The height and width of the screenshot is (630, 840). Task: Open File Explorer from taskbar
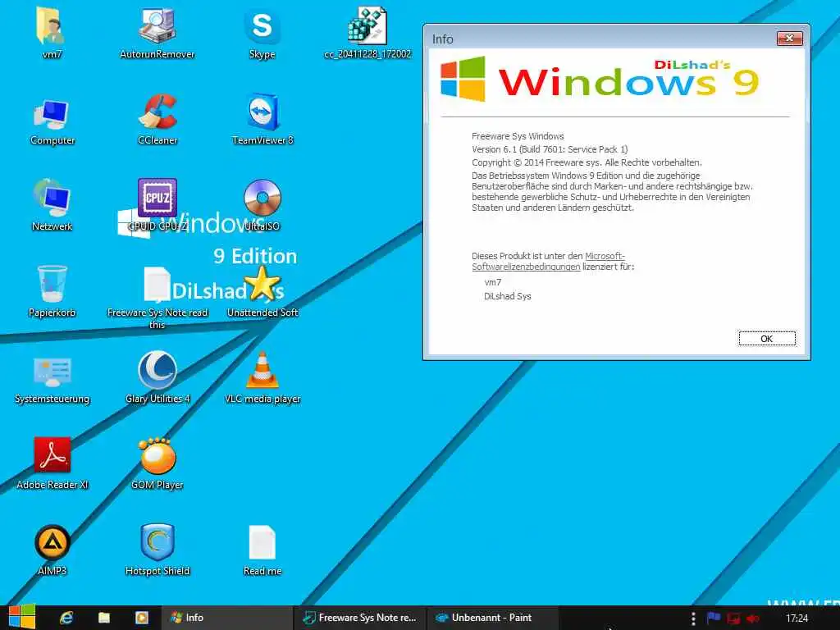(x=104, y=618)
